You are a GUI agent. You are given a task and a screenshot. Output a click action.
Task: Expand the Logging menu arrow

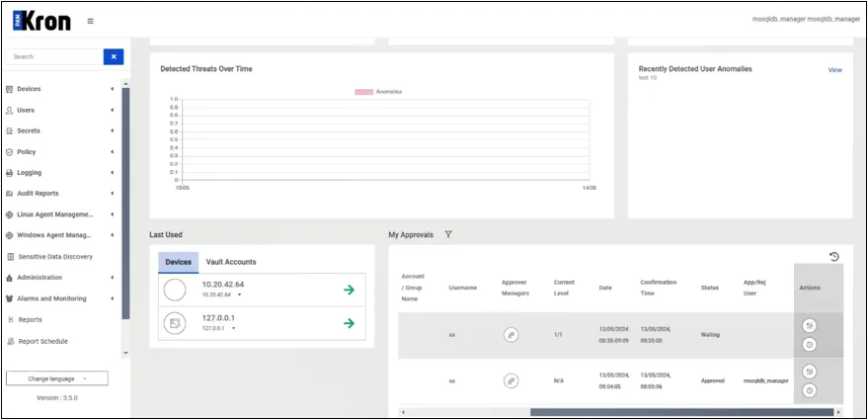[x=112, y=172]
